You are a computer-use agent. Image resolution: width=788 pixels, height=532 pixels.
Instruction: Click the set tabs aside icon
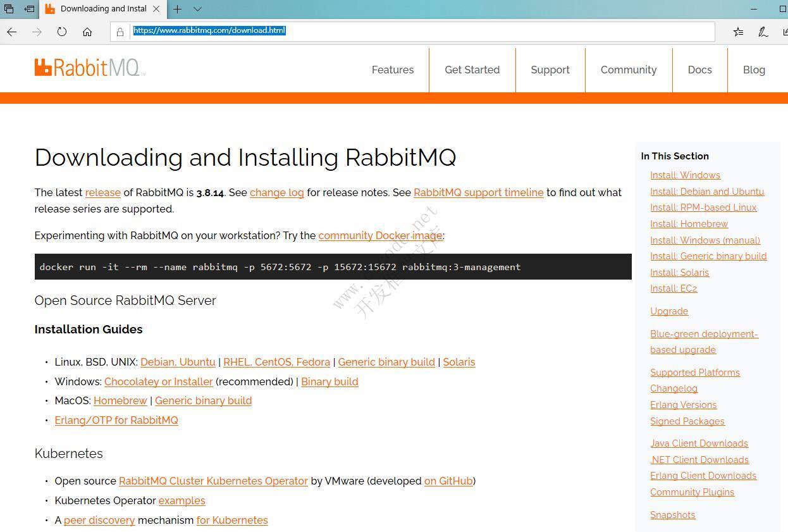pyautogui.click(x=29, y=9)
